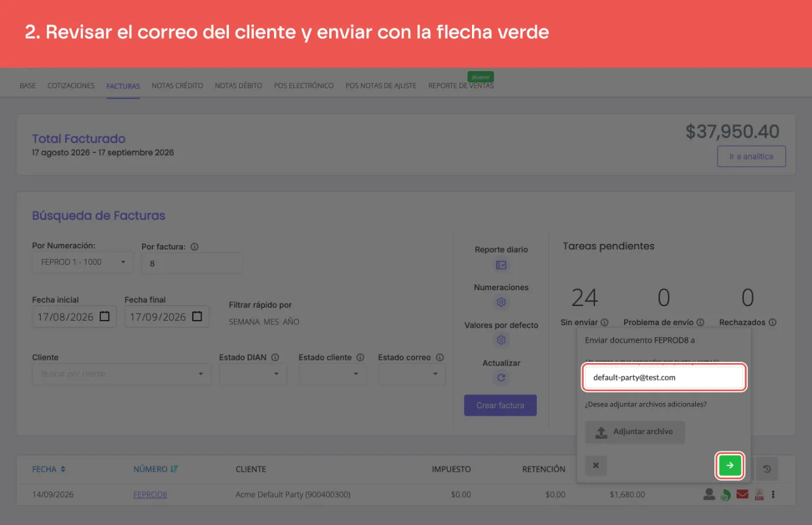Image resolution: width=812 pixels, height=525 pixels.
Task: Open the FEPROD8 invoice link
Action: pyautogui.click(x=150, y=495)
